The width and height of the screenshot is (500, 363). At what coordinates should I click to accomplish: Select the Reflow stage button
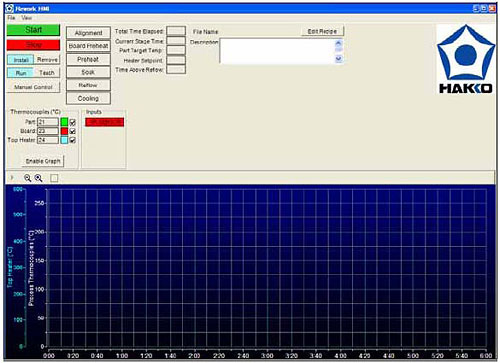pos(88,85)
